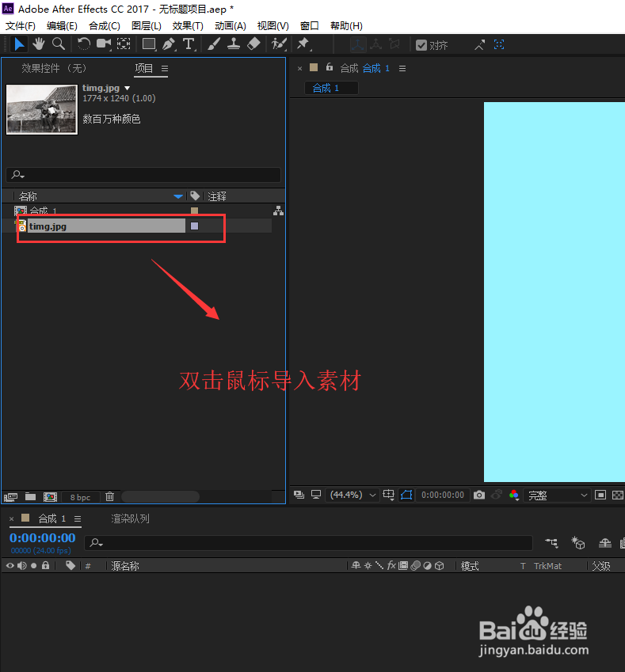Toggle draft 3D in timeline

[x=577, y=543]
